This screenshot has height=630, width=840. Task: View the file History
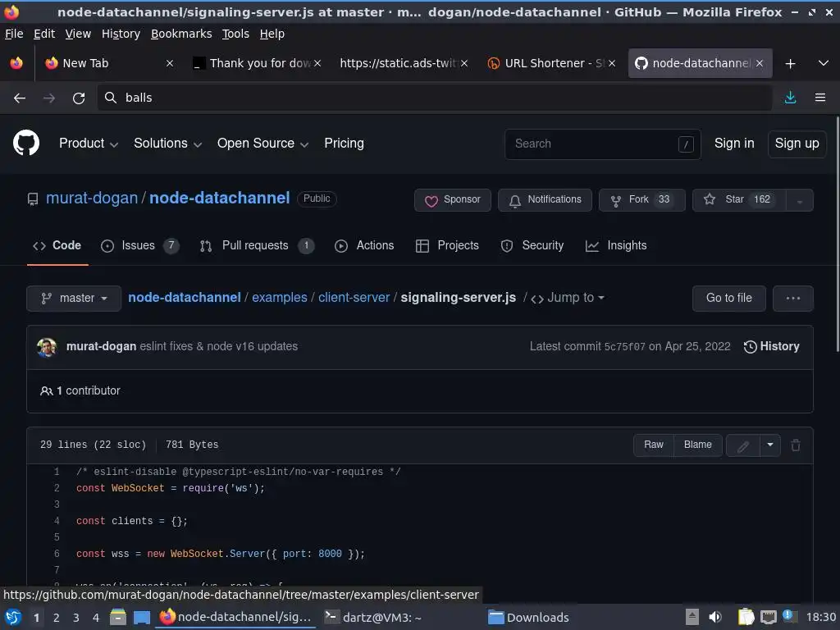click(771, 347)
